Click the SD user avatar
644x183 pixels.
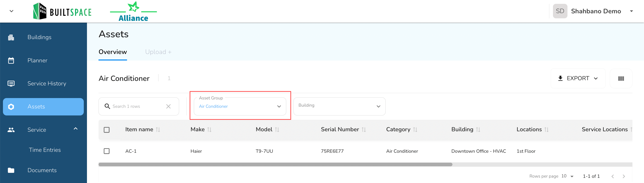pyautogui.click(x=560, y=11)
